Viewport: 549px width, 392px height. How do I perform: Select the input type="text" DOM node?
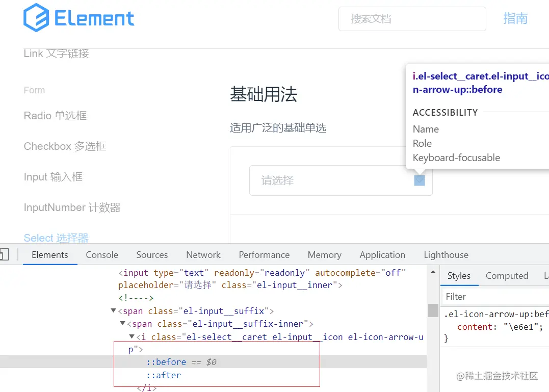tap(262, 279)
